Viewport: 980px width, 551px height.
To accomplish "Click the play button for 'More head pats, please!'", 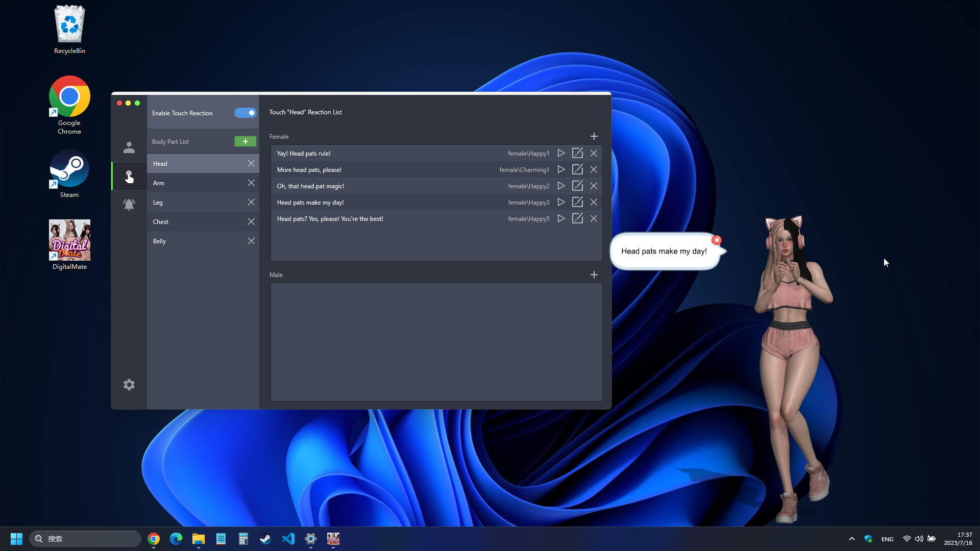I will coord(560,169).
